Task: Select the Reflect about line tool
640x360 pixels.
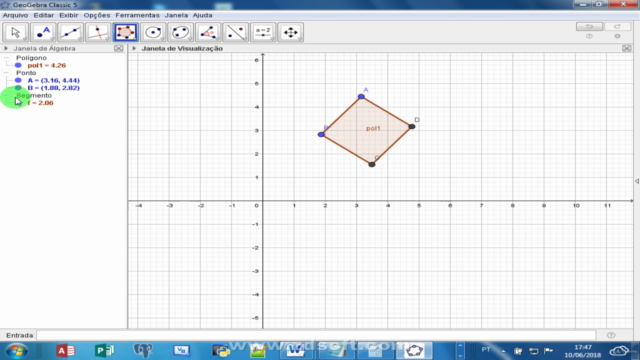Action: pyautogui.click(x=236, y=32)
